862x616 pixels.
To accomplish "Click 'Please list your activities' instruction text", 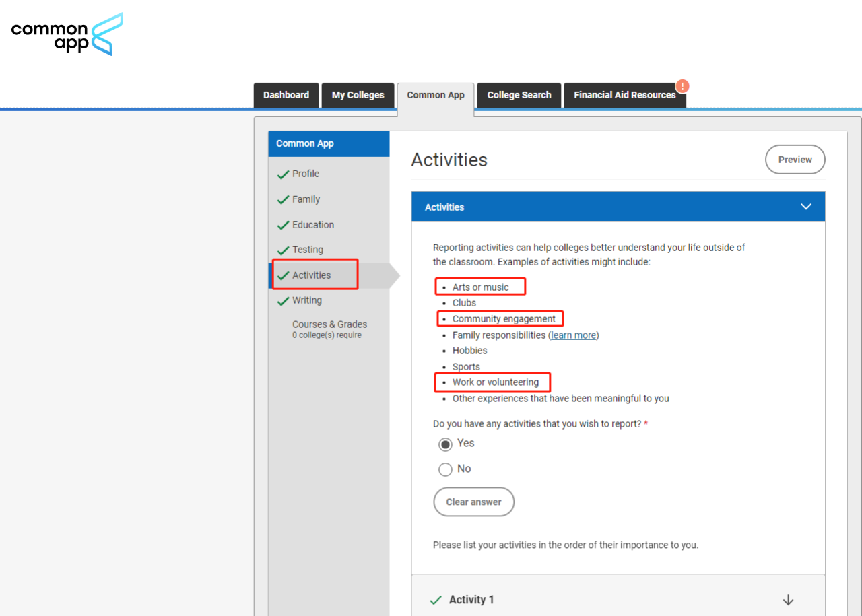I will coord(566,545).
